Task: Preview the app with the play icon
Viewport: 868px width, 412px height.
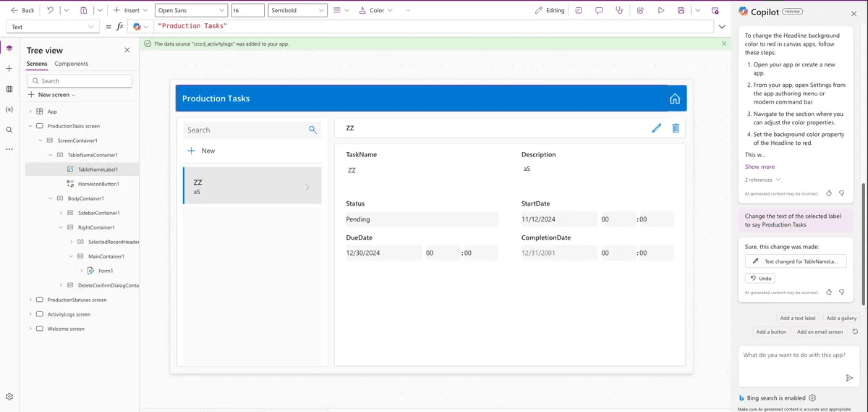Action: coord(660,10)
